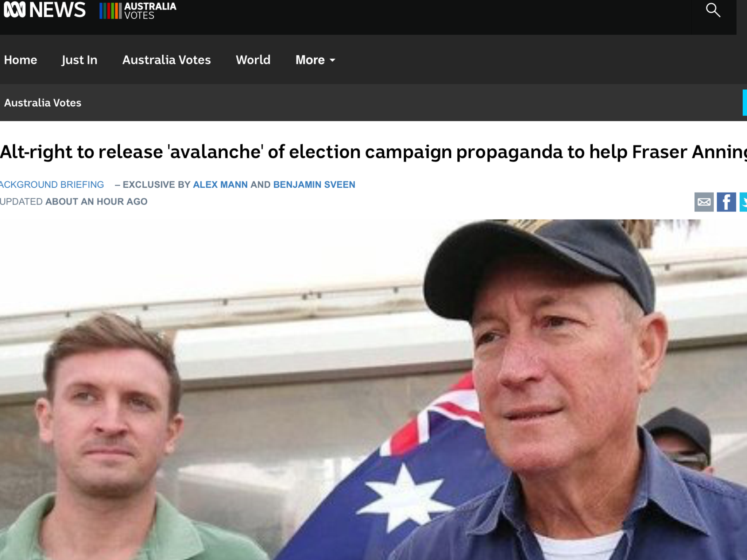This screenshot has height=560, width=747.
Task: View Background Briefing program link
Action: click(x=52, y=184)
